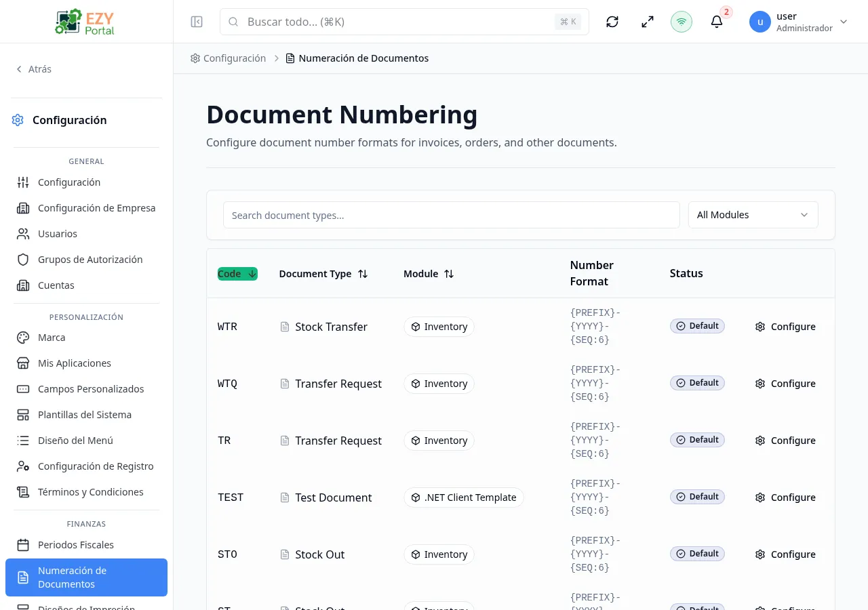This screenshot has width=868, height=610.
Task: Click the document icon of Numeración de Documentos
Action: (23, 577)
